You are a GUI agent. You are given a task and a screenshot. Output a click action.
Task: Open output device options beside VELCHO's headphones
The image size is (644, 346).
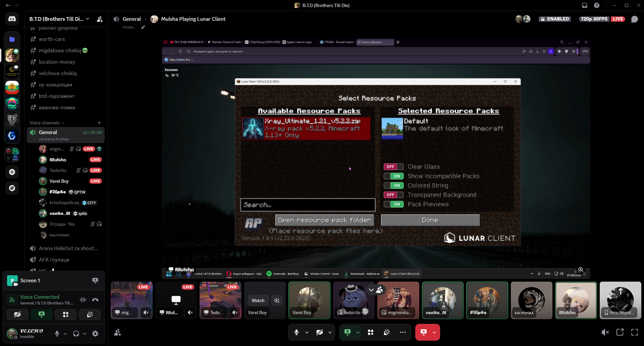click(x=85, y=334)
